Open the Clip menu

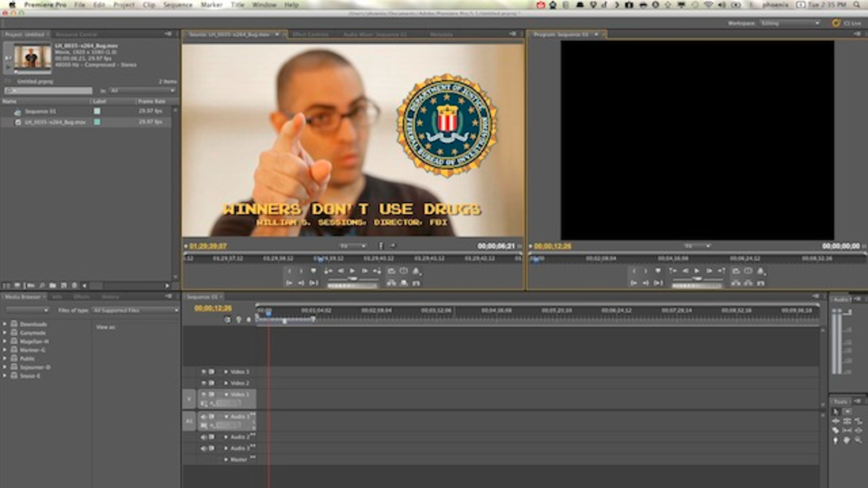point(149,5)
